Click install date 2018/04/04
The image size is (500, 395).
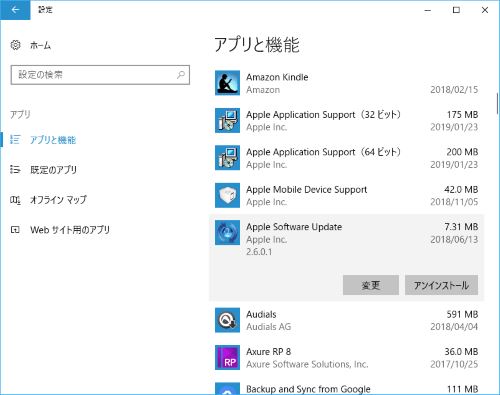pyautogui.click(x=454, y=327)
